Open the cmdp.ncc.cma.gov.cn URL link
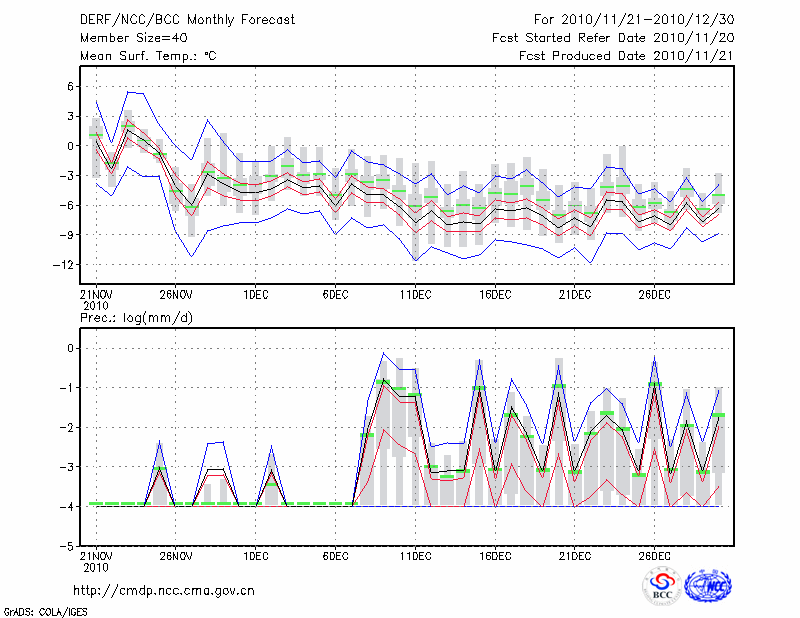Screen dimensions: 800x618 165,590
